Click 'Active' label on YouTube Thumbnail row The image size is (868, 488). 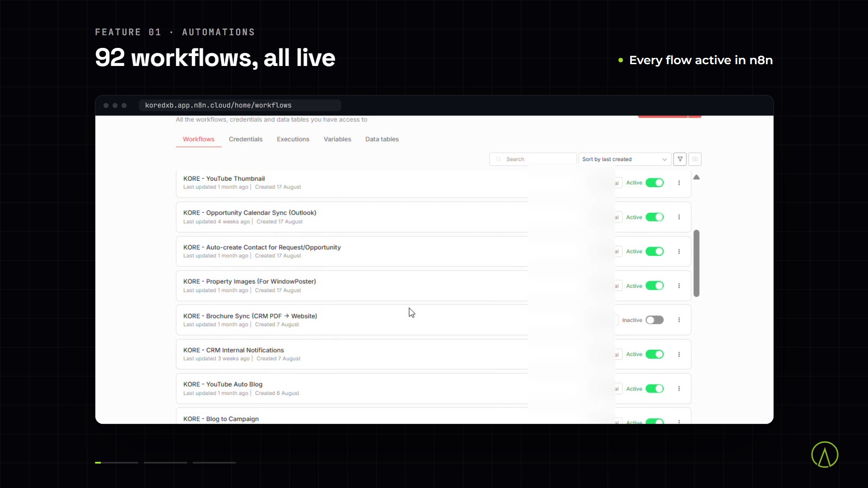coord(634,183)
